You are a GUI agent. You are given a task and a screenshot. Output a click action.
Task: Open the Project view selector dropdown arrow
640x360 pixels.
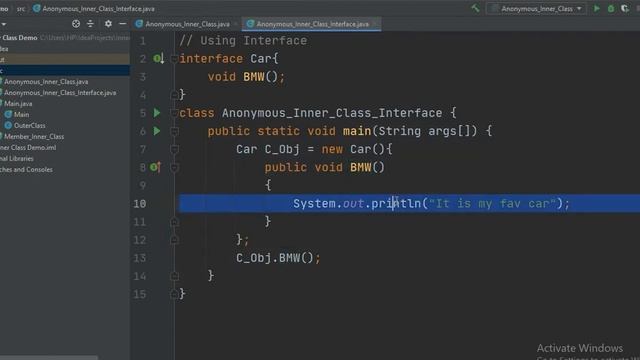(4, 24)
